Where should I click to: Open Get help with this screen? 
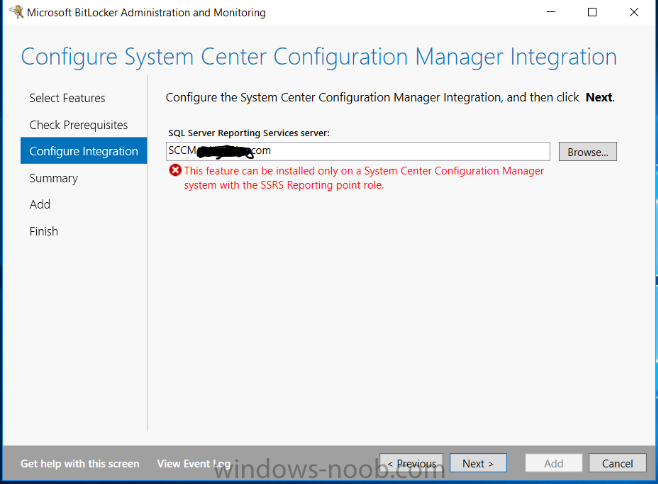point(80,463)
